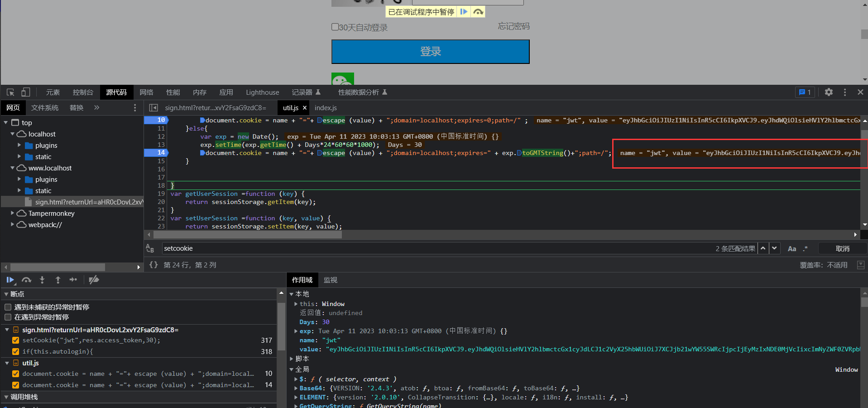
Task: Expand the exp variable in scope
Action: 296,331
